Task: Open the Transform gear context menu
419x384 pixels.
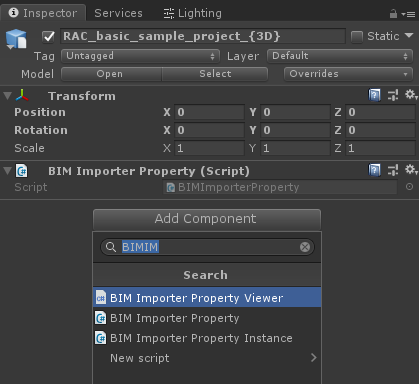Action: (411, 95)
